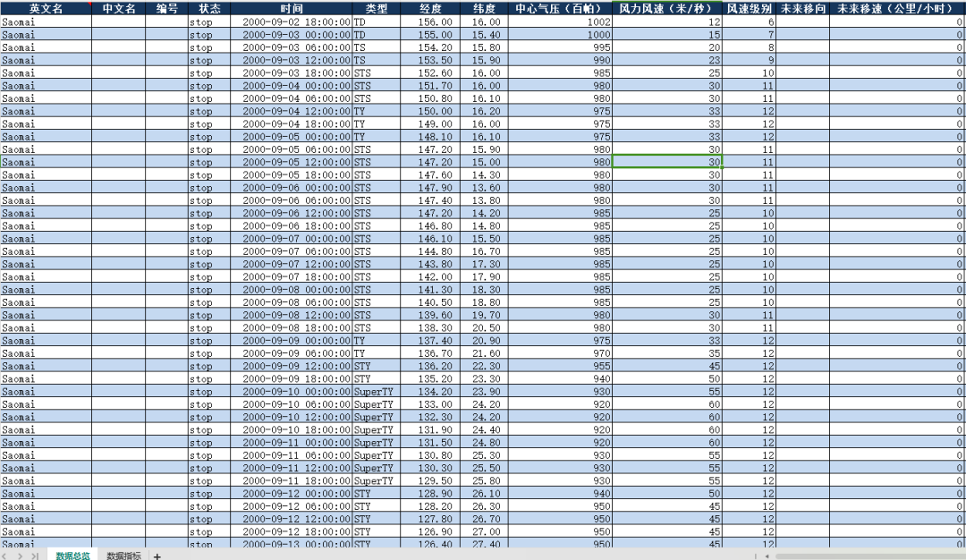Select the 风力风速（米/秒） header cell
This screenshot has height=560, width=966.
[x=667, y=9]
